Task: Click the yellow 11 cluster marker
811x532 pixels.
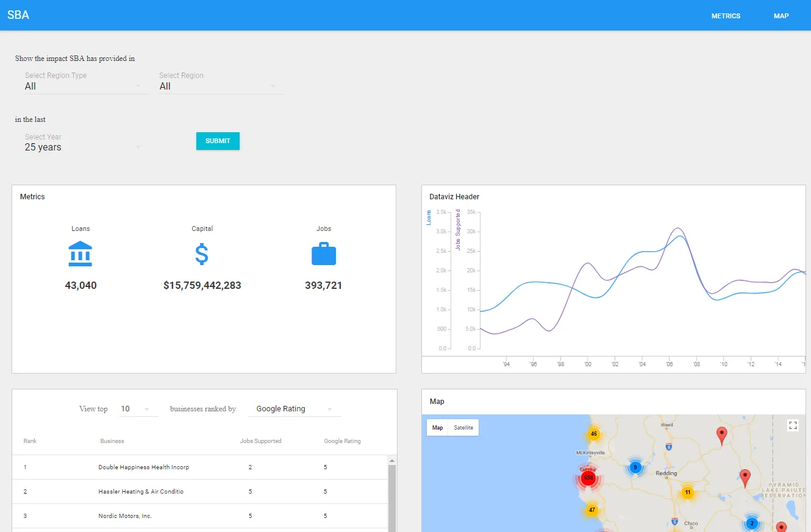Action: pyautogui.click(x=688, y=492)
